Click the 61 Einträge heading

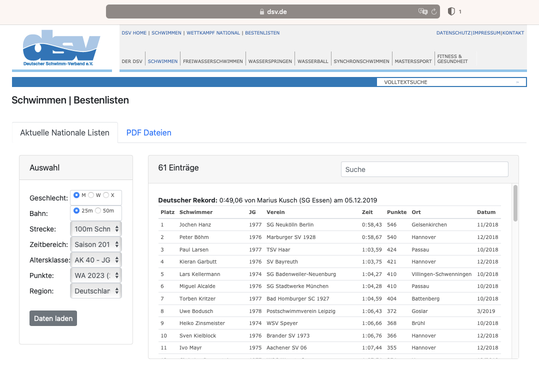pos(178,168)
